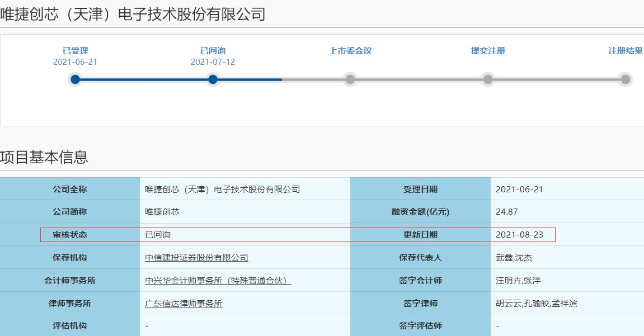Click the update date 2021-08-23
The height and width of the screenshot is (336, 644).
[x=519, y=235]
